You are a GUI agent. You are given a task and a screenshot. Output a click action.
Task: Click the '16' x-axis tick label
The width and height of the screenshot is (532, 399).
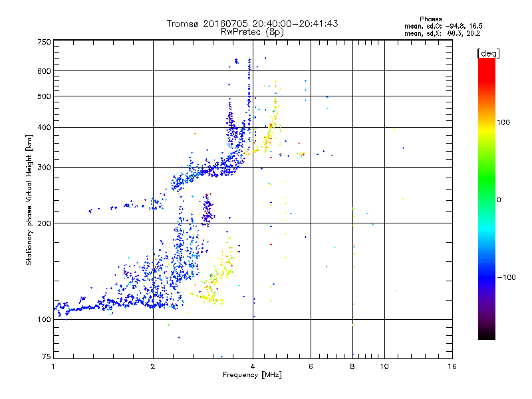(452, 366)
